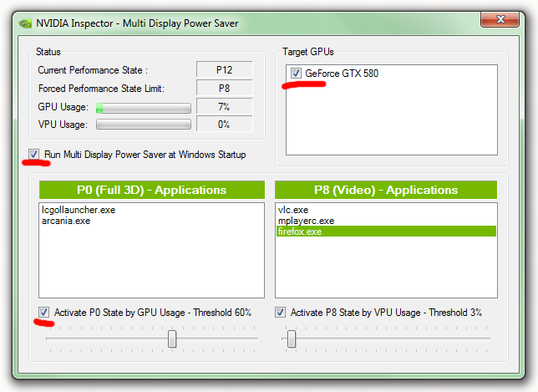This screenshot has width=538, height=392.
Task: Uncheck the GeForce GTX 580 target GPU
Action: tap(296, 73)
